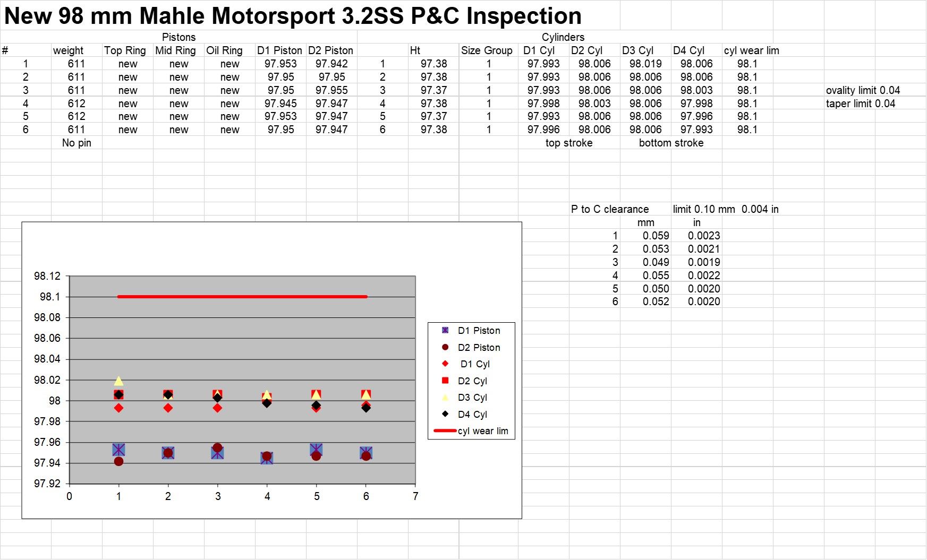
Task: Select the 'No pin' note cell
Action: coord(76,143)
